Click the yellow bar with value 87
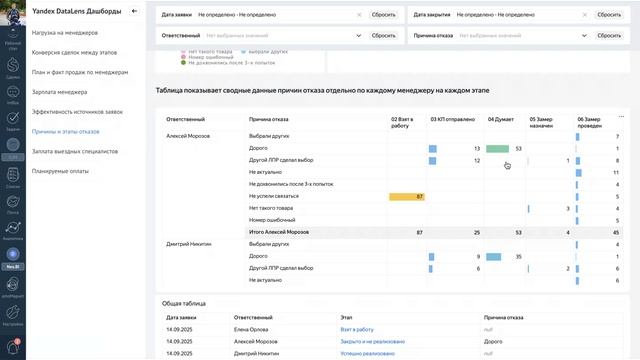Viewport: 640px width, 360px height. 407,197
